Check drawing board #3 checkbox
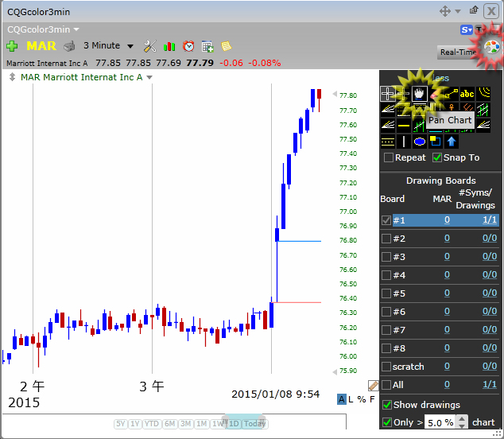This screenshot has width=504, height=439. pos(386,257)
